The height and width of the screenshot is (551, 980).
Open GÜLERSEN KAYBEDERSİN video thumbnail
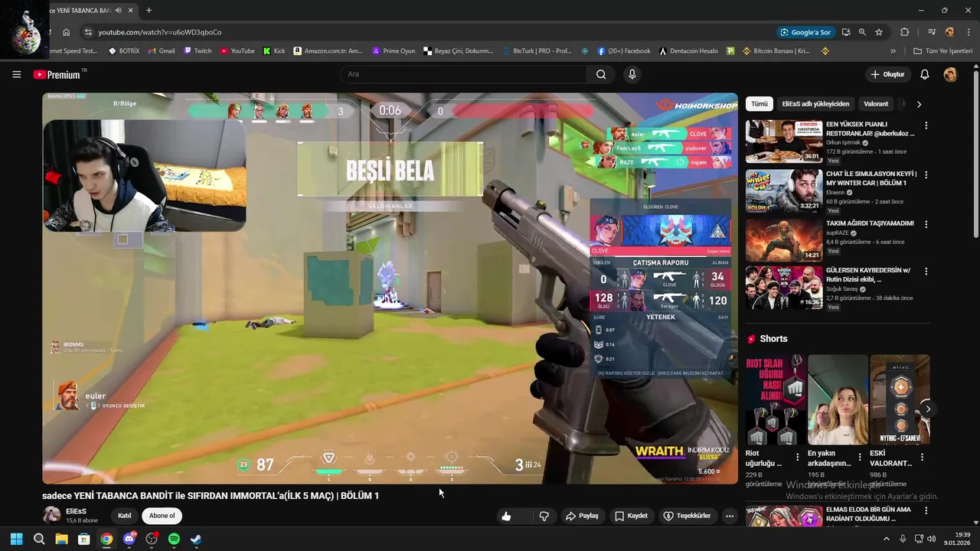[784, 288]
